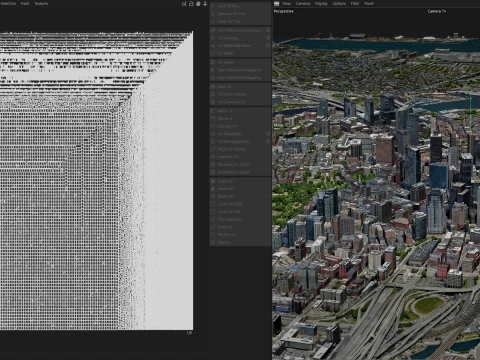
Task: Start Interactive Mapping
Action: (240, 70)
